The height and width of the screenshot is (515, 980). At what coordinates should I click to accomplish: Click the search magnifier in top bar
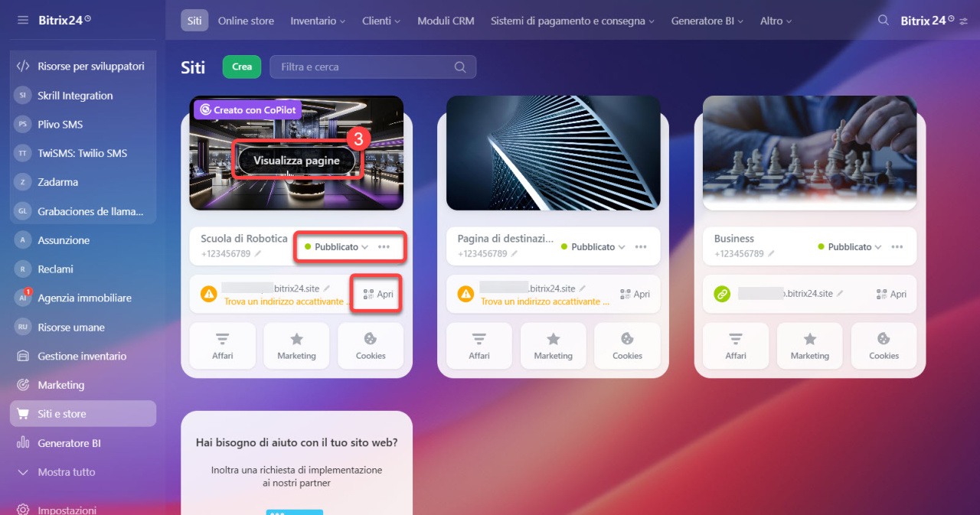coord(884,21)
